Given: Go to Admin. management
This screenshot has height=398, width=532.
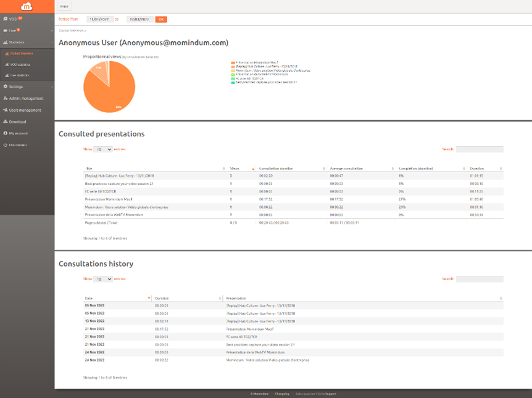Looking at the screenshot, I should coord(27,98).
